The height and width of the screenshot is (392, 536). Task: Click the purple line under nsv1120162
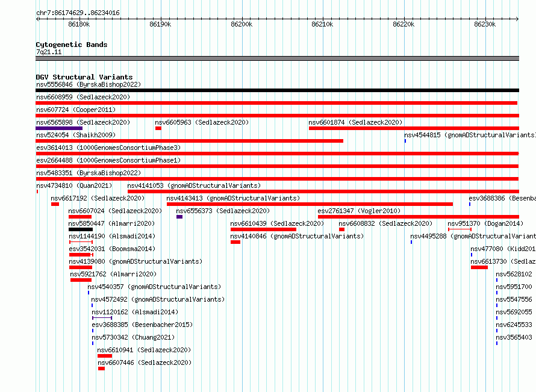pyautogui.click(x=102, y=318)
